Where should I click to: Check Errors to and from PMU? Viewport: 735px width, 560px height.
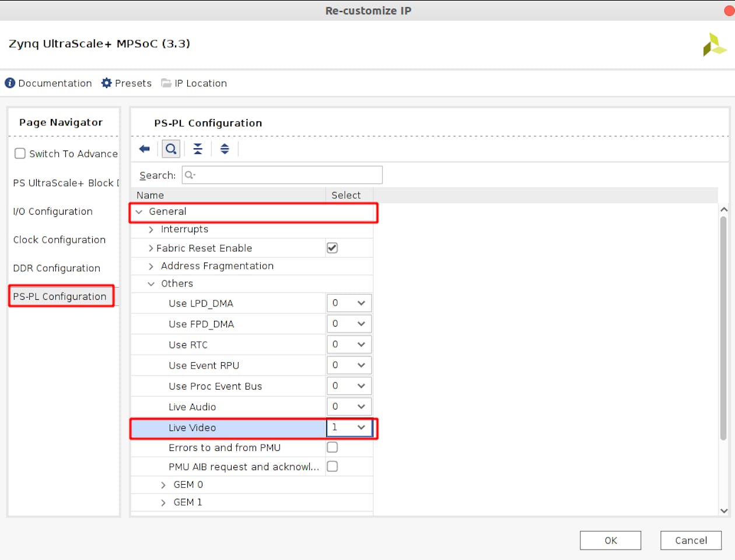pos(332,447)
